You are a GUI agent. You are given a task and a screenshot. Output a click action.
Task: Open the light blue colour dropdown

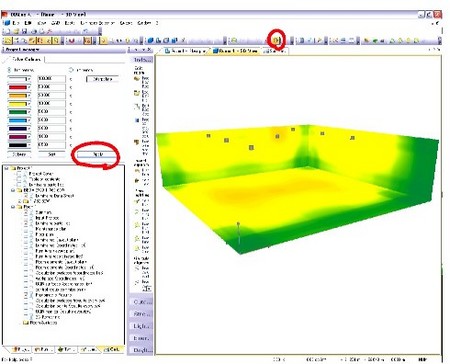tap(29, 120)
